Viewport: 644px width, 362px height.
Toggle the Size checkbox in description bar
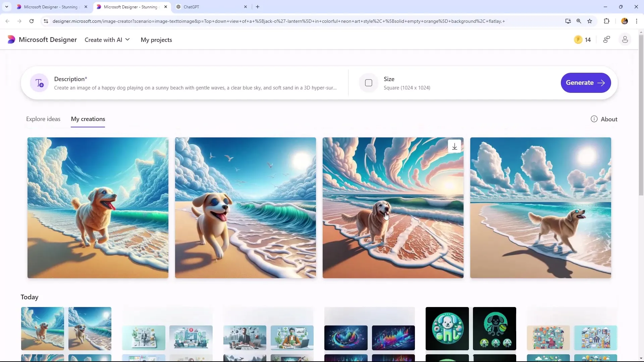368,83
